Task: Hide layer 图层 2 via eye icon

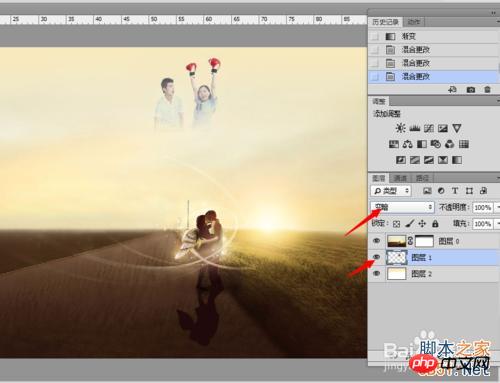Action: [377, 273]
